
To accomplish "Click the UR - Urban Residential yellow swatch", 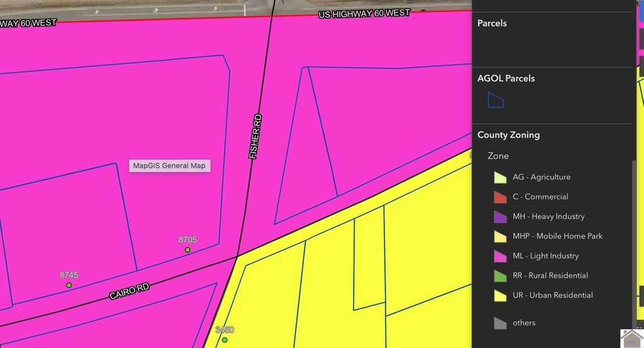I will [500, 296].
